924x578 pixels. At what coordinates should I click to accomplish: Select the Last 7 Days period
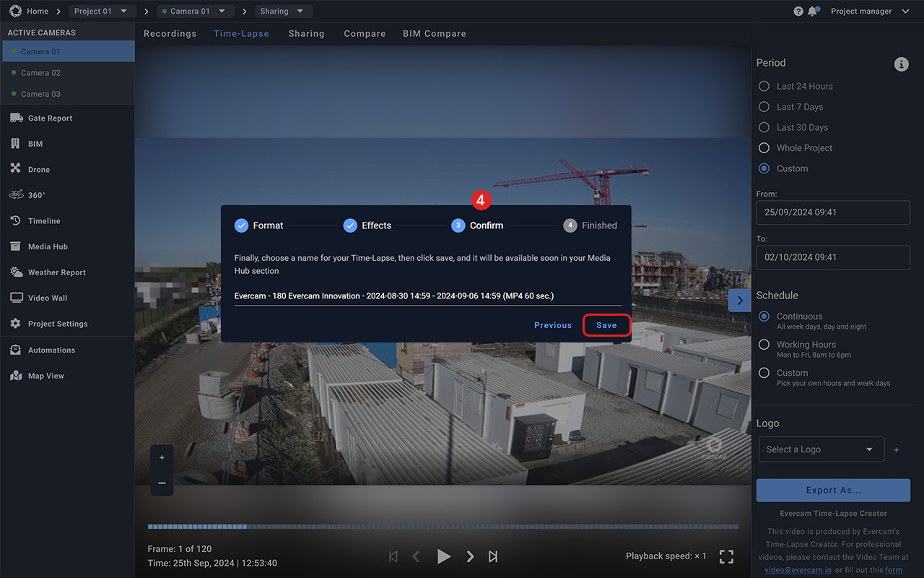(764, 106)
